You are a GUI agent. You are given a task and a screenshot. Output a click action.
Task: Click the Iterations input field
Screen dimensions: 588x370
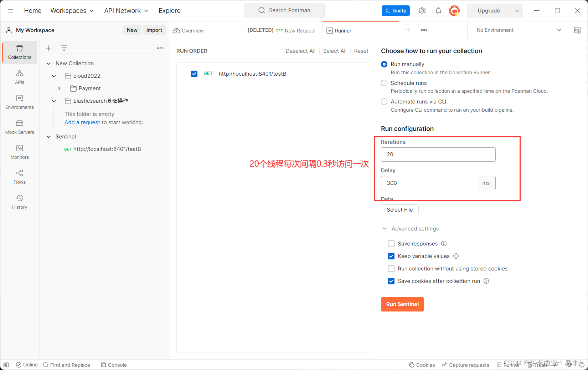[438, 154]
